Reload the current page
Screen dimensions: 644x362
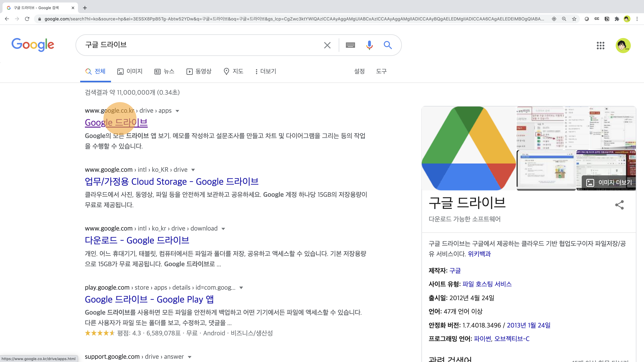point(27,19)
